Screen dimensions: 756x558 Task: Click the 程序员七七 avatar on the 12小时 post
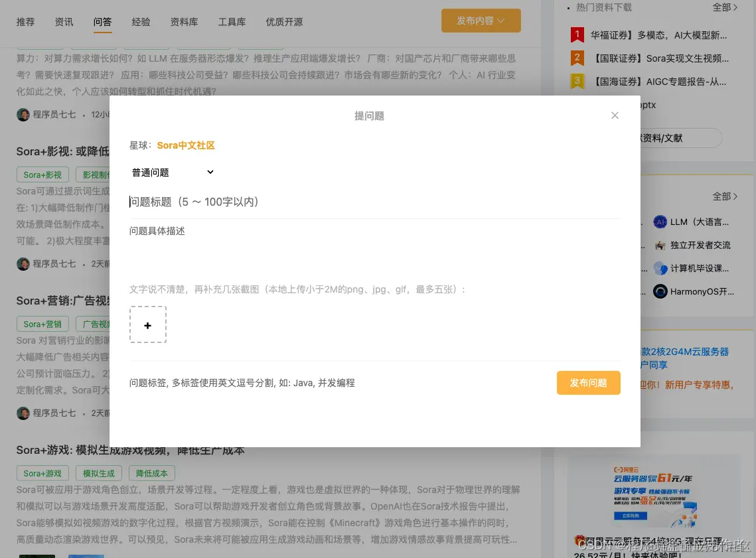coord(23,115)
